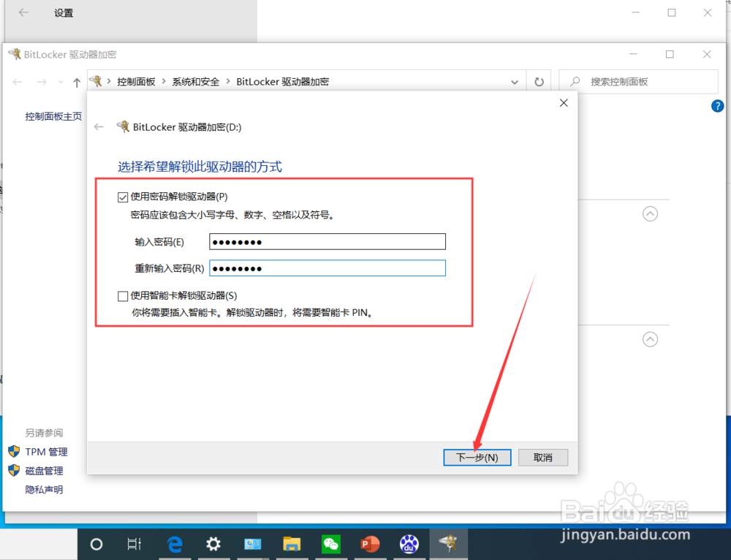Close the BitLocker wizard dialog
Screen dimensions: 731x560
click(564, 103)
